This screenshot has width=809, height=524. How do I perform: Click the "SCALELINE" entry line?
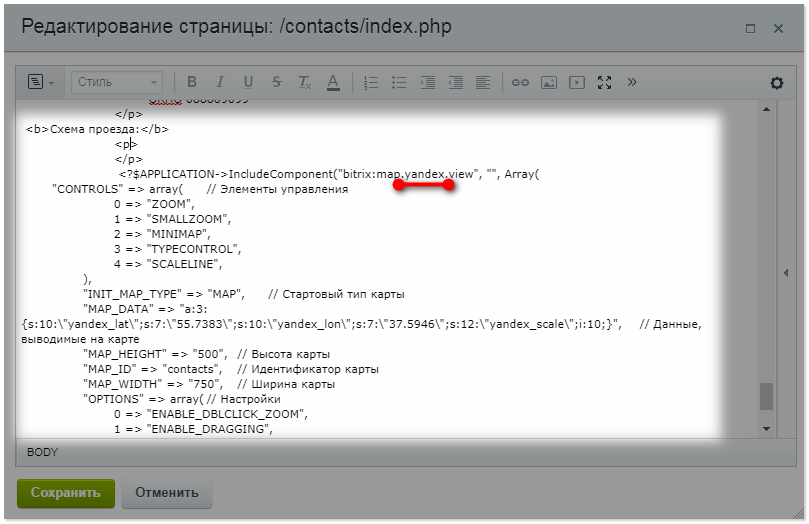[x=168, y=264]
